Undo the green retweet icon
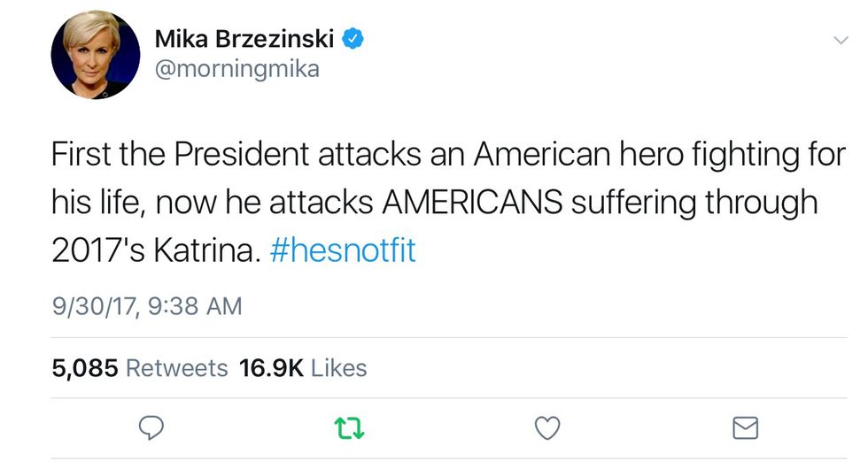 pos(351,429)
